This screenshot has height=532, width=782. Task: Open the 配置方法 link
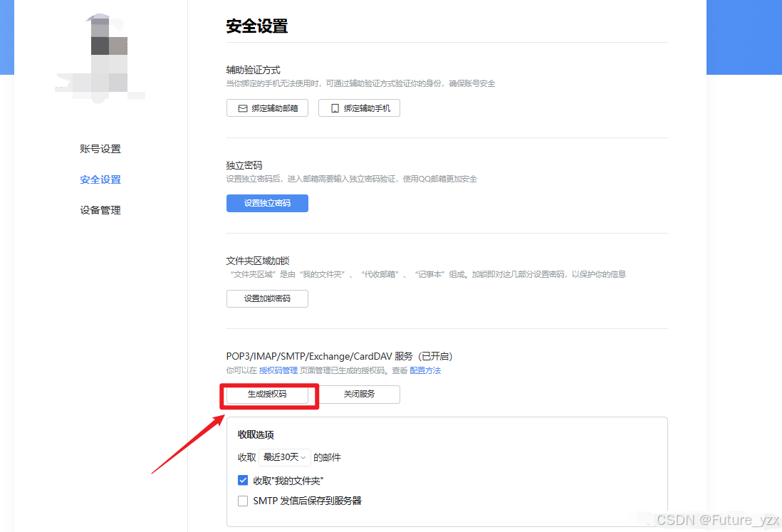(x=425, y=370)
